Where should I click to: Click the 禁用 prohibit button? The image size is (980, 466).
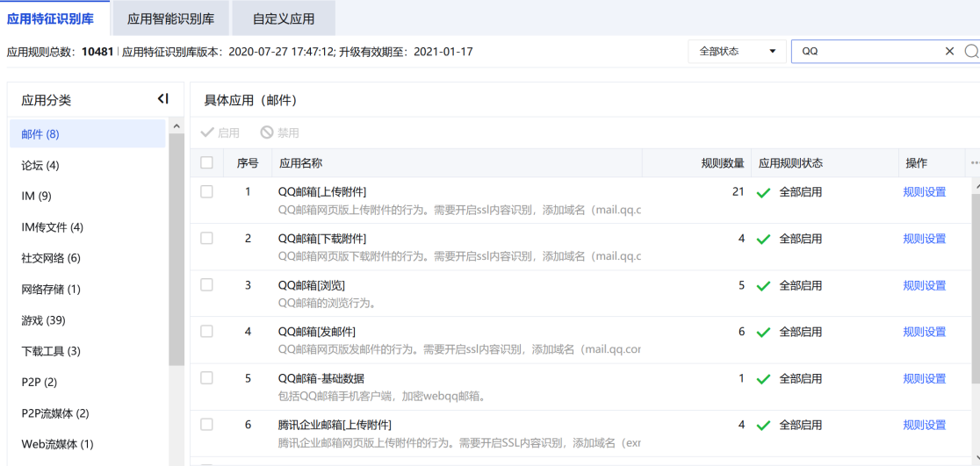click(279, 133)
